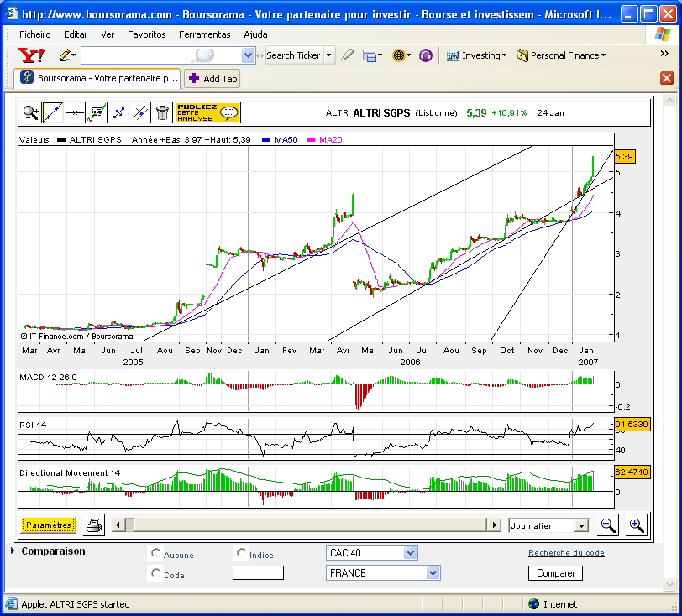The image size is (682, 616).
Task: Open the CAC 40 index dropdown
Action: [x=372, y=553]
